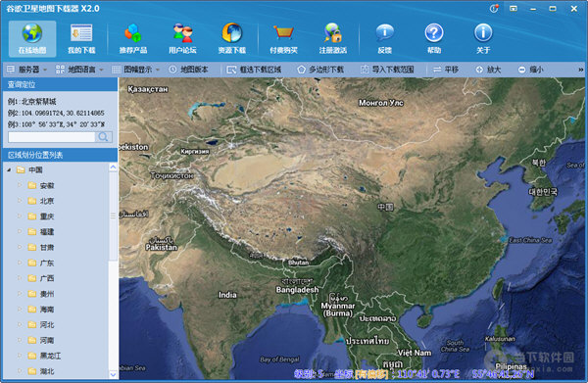Click the search magnifier button
This screenshot has width=588, height=383.
pyautogui.click(x=104, y=137)
